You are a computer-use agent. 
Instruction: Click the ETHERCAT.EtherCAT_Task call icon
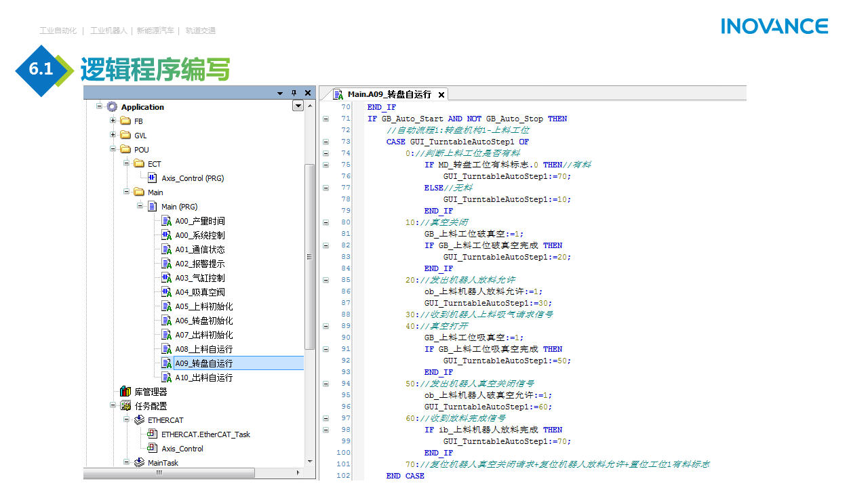click(x=153, y=434)
